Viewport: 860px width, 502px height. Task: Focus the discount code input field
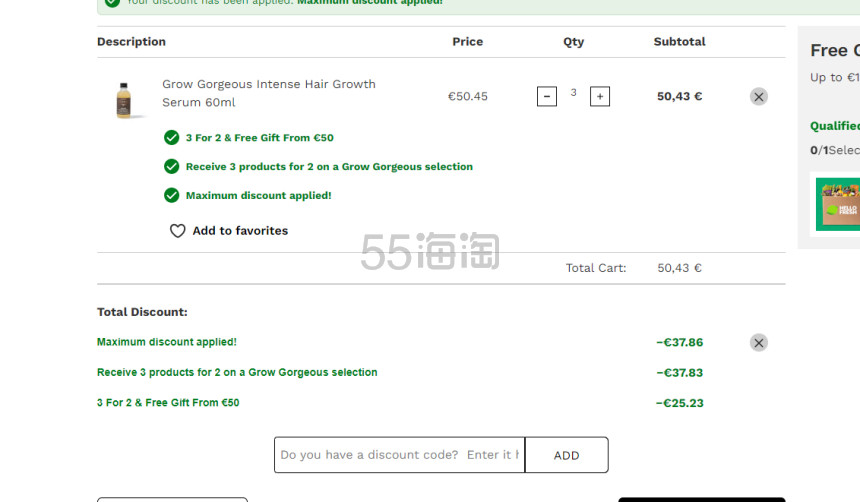coord(399,455)
